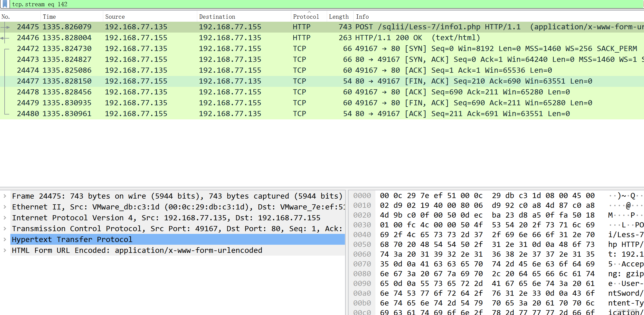
Task: Click the Info column header
Action: (x=362, y=17)
